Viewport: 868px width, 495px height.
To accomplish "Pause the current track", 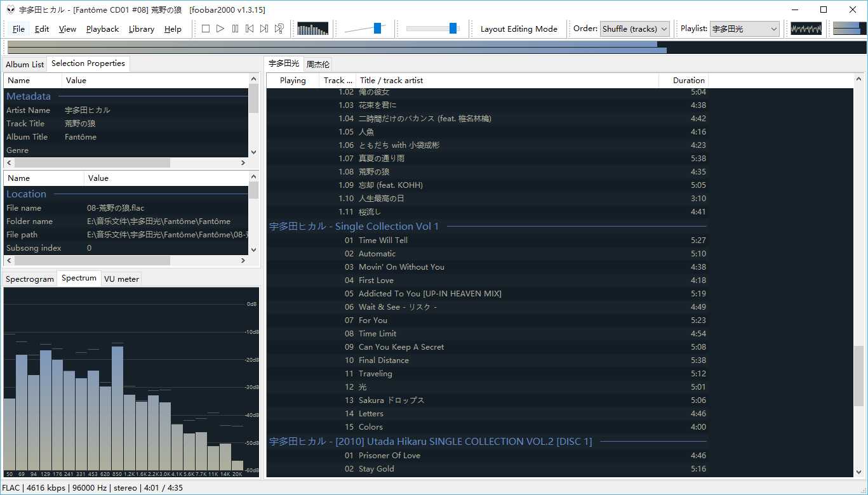I will 235,29.
